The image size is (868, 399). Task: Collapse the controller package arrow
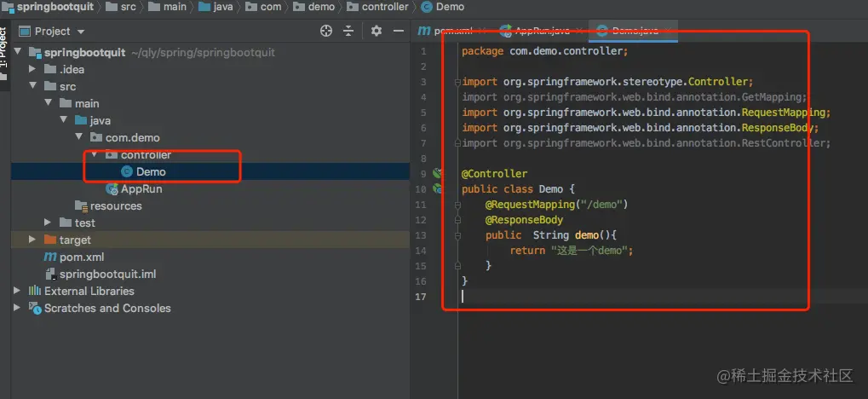(x=95, y=154)
